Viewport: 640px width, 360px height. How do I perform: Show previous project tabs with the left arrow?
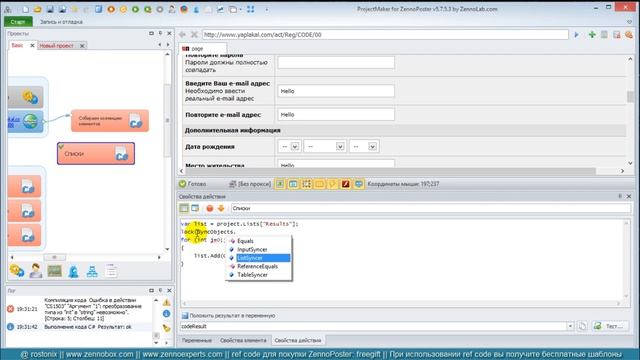(160, 45)
